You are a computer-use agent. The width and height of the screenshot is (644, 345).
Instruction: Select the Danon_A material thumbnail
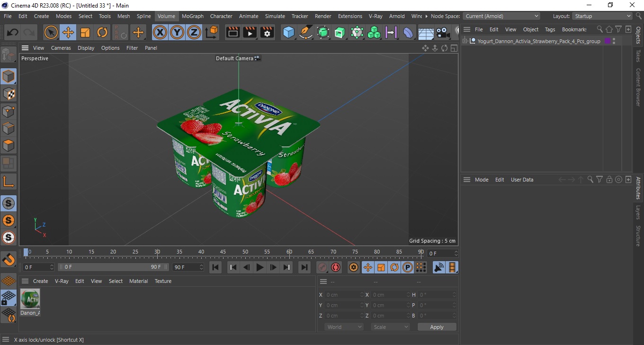pos(30,299)
